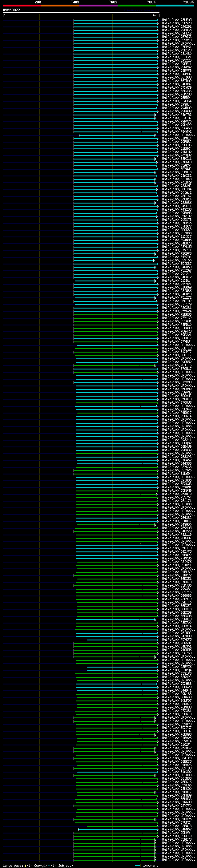This screenshot has width=197, height=868.
Task: Select the UniRef100_A9PAB9 label
Action: pyautogui.click(x=177, y=111)
